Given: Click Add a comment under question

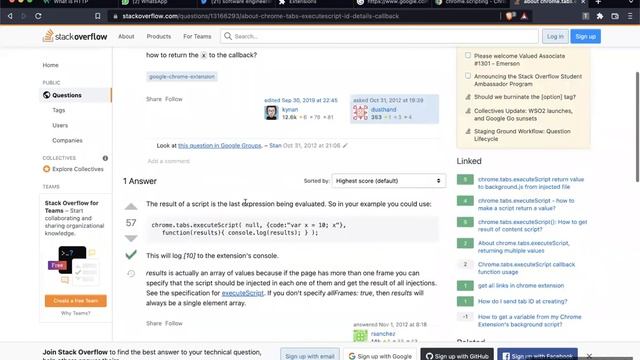Looking at the screenshot, I should (169, 161).
